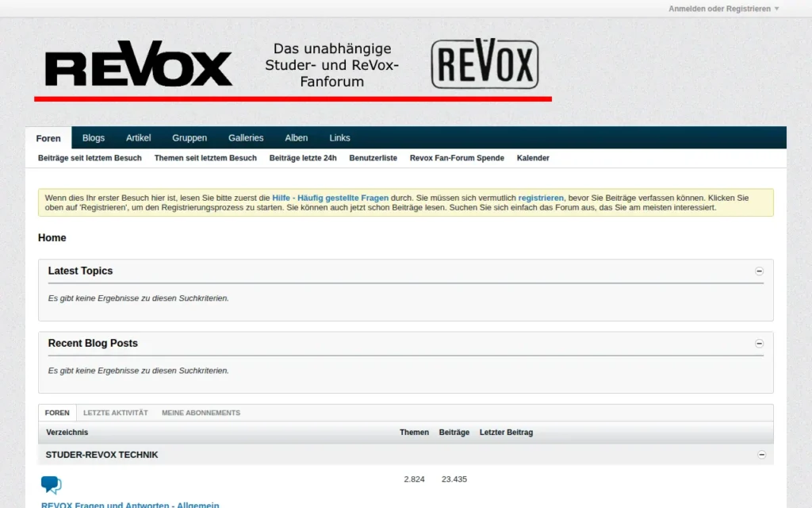The image size is (812, 508).
Task: Click the STUDER-REVOX TECHNIK heading
Action: coord(102,455)
